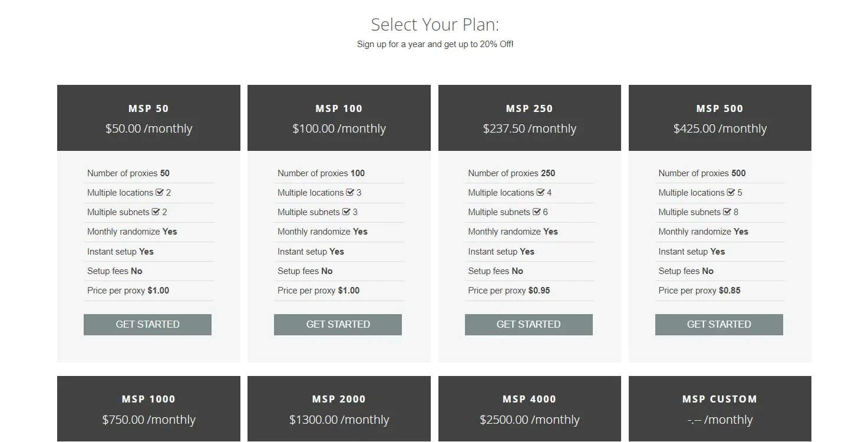This screenshot has height=442, width=868.
Task: Click MSP 100 Multiple subnets check icon
Action: [346, 212]
